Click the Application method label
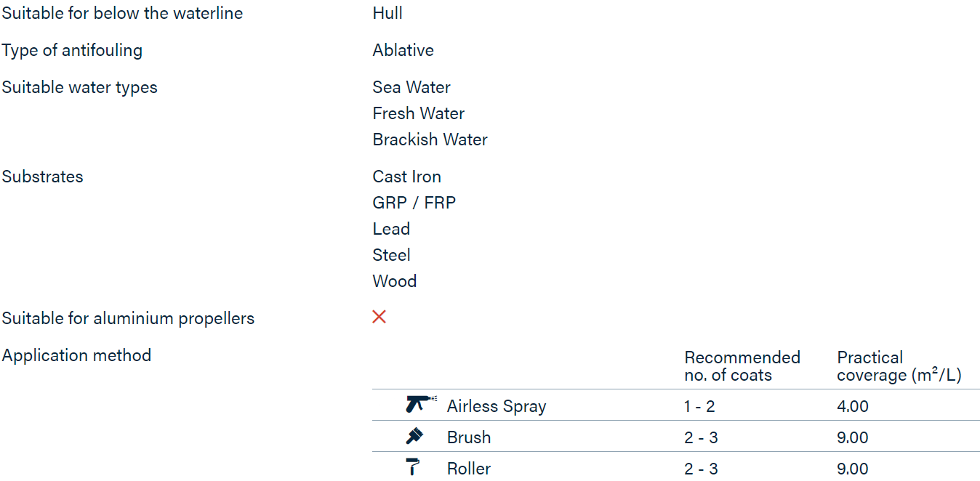980x481 pixels. coord(76,355)
